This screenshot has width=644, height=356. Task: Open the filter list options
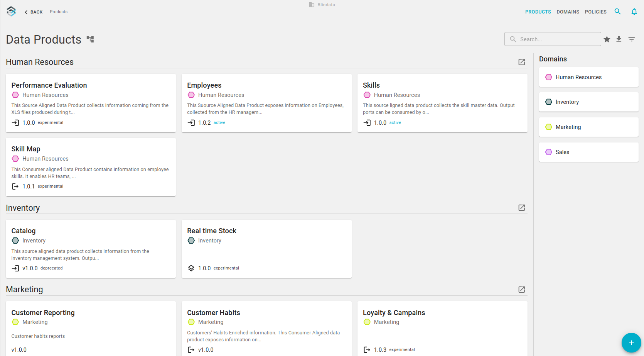(632, 39)
